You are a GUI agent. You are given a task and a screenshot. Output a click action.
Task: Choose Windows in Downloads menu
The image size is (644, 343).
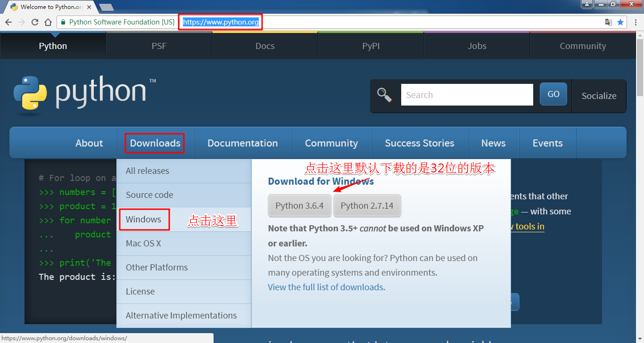(184, 220)
